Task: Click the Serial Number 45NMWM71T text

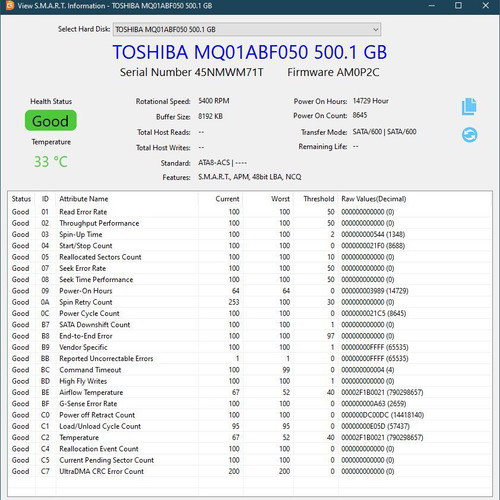Action: 192,72
